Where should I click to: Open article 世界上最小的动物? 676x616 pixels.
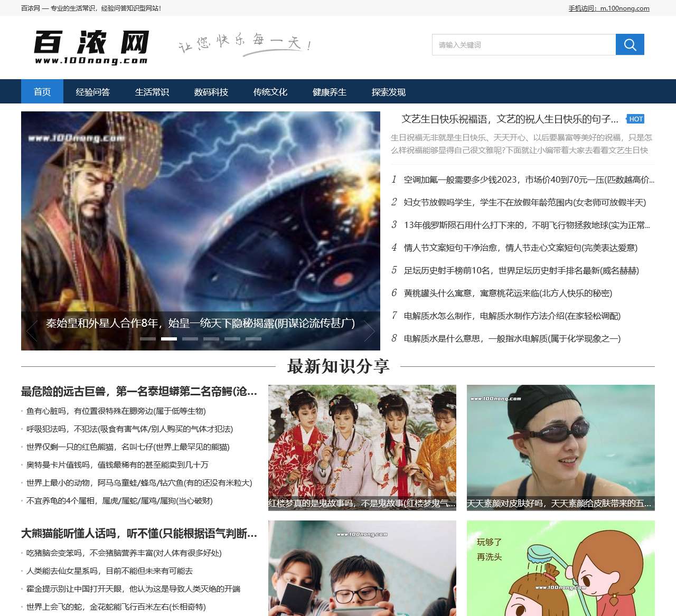tap(139, 482)
